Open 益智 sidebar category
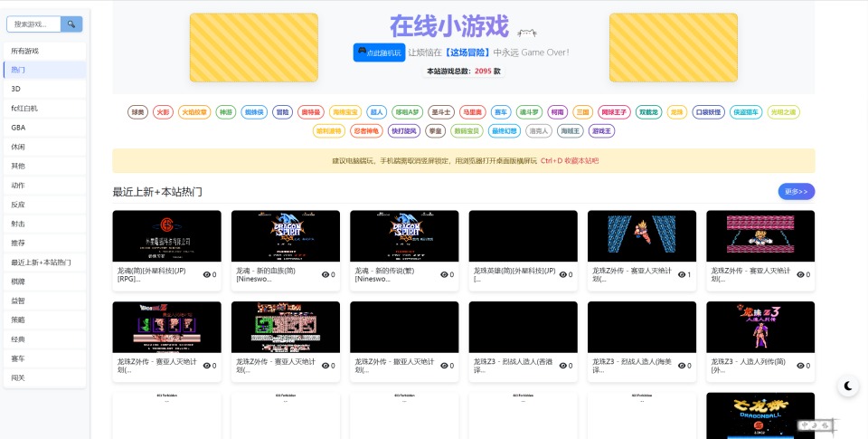868x439 pixels. coord(45,301)
